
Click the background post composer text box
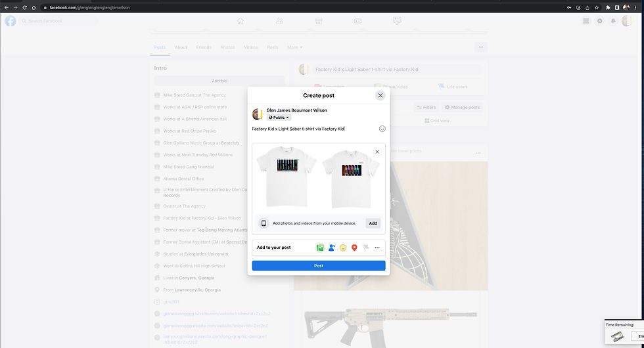398,70
